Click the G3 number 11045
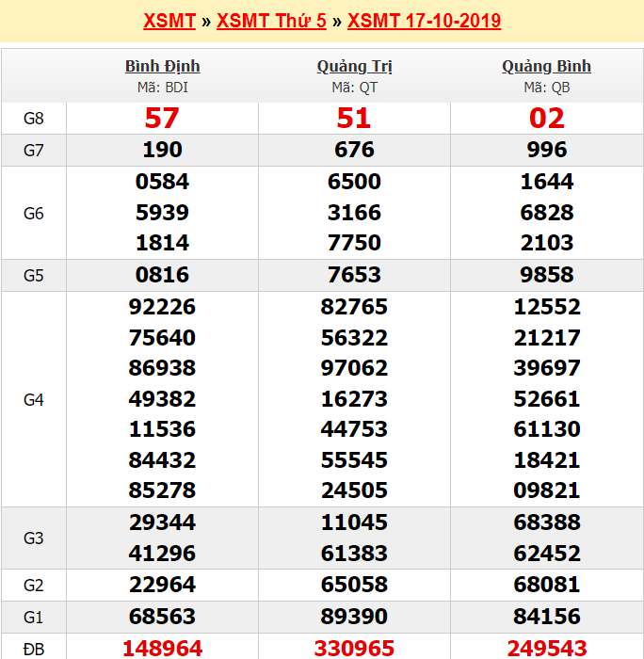The width and height of the screenshot is (644, 659). [354, 522]
